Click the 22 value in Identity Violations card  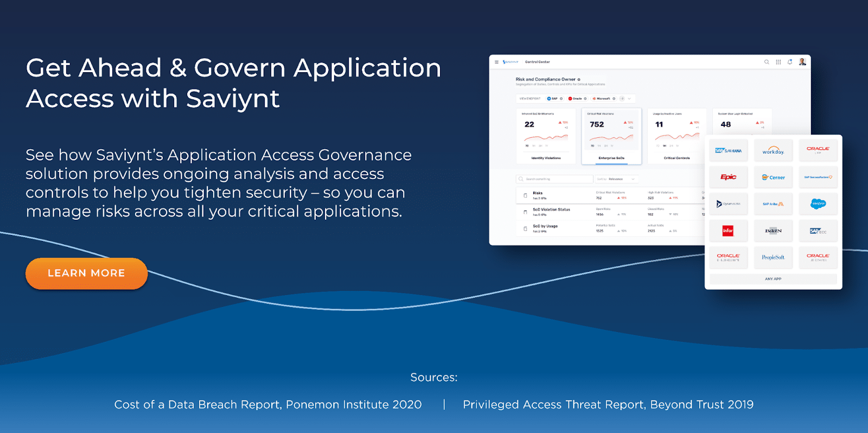point(529,124)
